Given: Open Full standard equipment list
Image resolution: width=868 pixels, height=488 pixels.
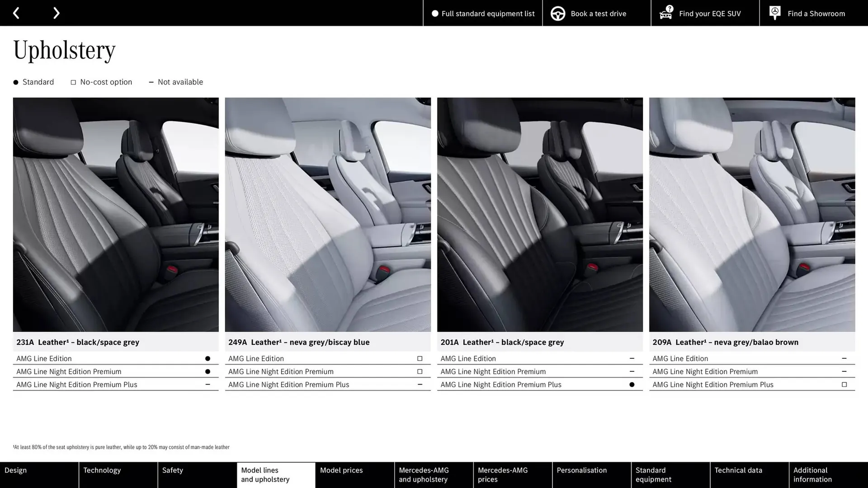Looking at the screenshot, I should pyautogui.click(x=482, y=13).
